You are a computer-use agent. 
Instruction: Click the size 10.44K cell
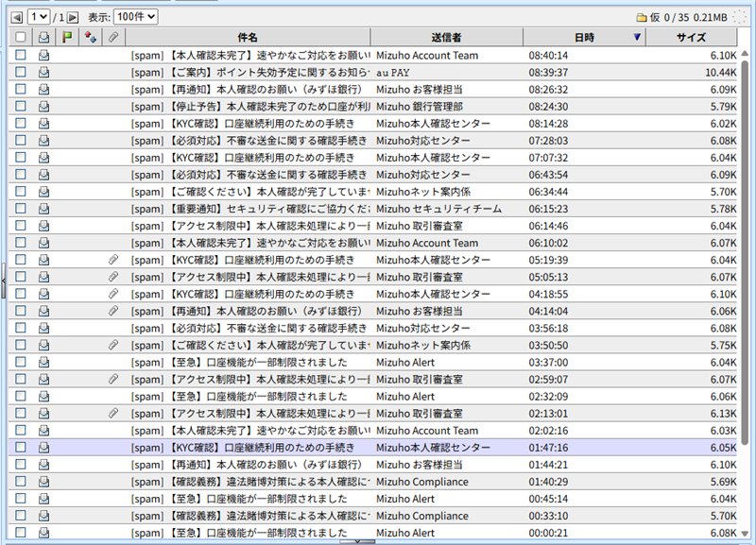coord(721,73)
